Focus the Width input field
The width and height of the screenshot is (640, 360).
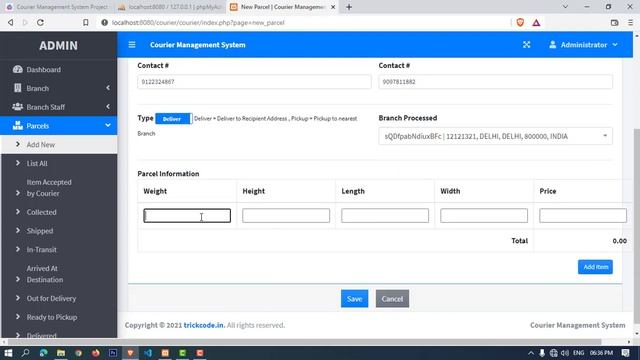[x=484, y=216]
